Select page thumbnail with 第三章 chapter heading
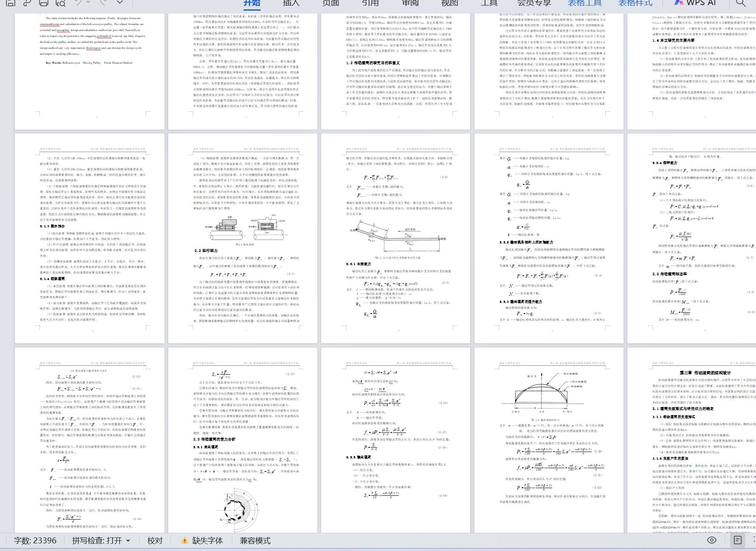 tap(691, 440)
